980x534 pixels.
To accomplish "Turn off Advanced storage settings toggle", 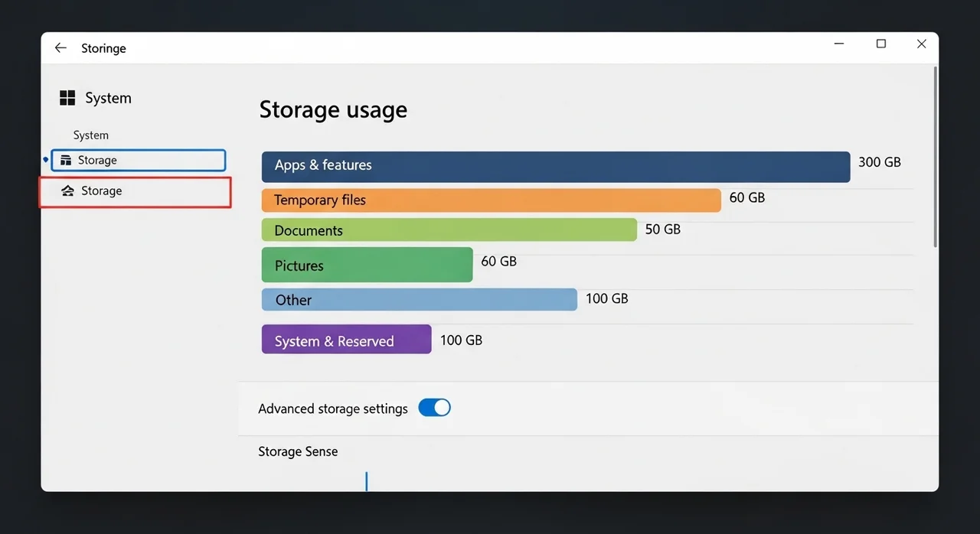I will [x=434, y=408].
